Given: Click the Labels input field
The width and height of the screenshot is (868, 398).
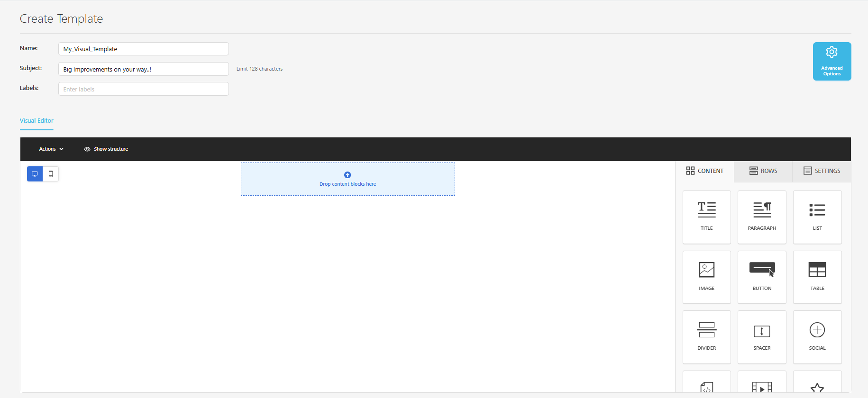Looking at the screenshot, I should pyautogui.click(x=143, y=89).
